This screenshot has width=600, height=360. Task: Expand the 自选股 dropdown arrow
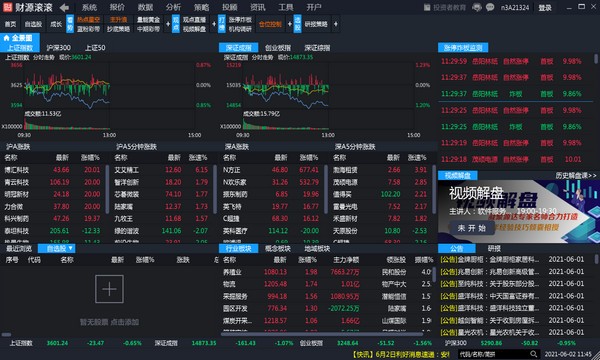click(x=70, y=249)
